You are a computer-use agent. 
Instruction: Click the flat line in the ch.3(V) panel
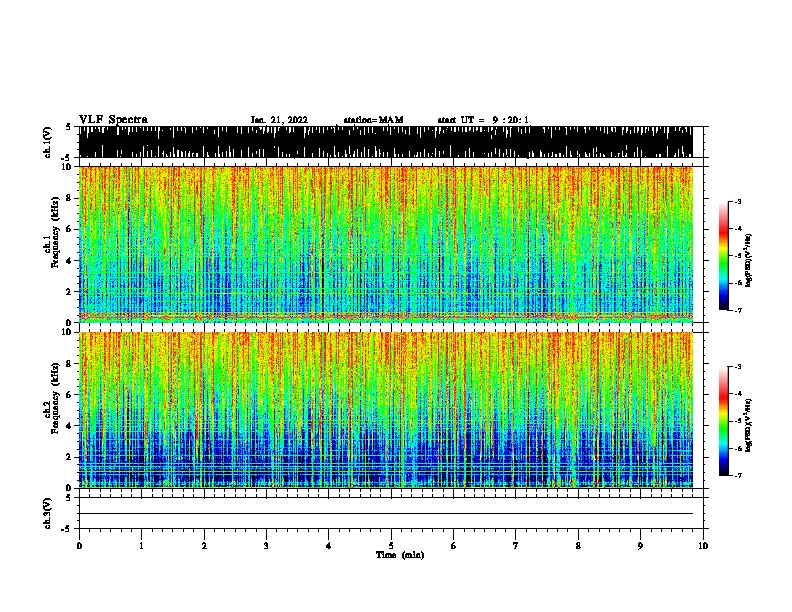386,514
